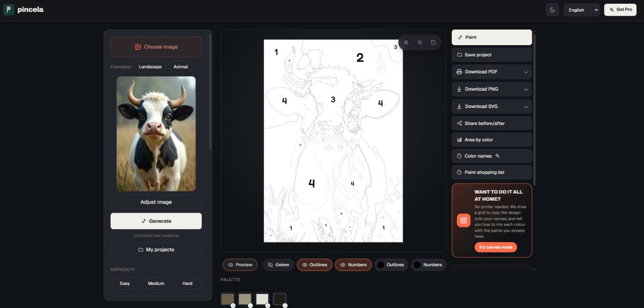
Task: Open Color names
Action: click(492, 156)
